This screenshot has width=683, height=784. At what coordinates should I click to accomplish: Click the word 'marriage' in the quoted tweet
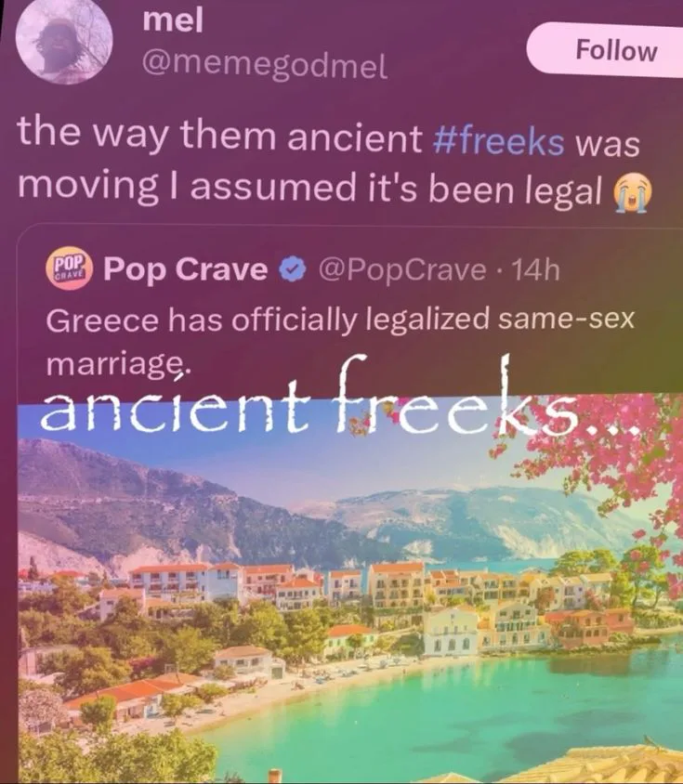pyautogui.click(x=116, y=364)
